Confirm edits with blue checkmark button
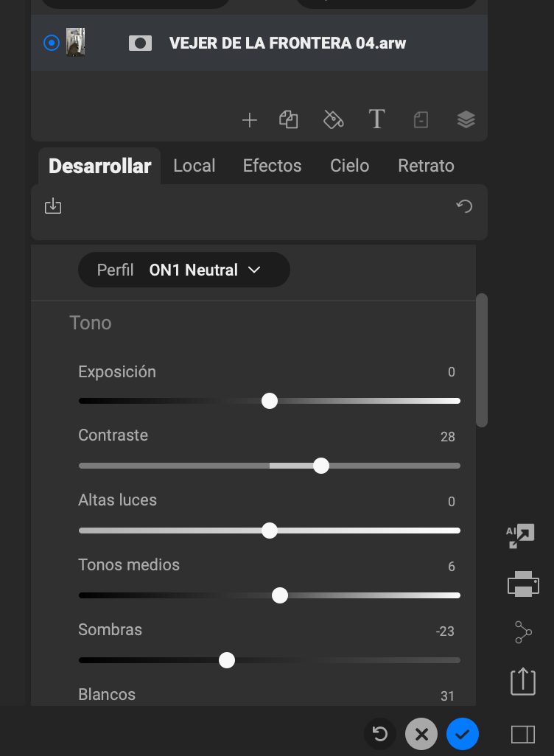 (x=463, y=734)
